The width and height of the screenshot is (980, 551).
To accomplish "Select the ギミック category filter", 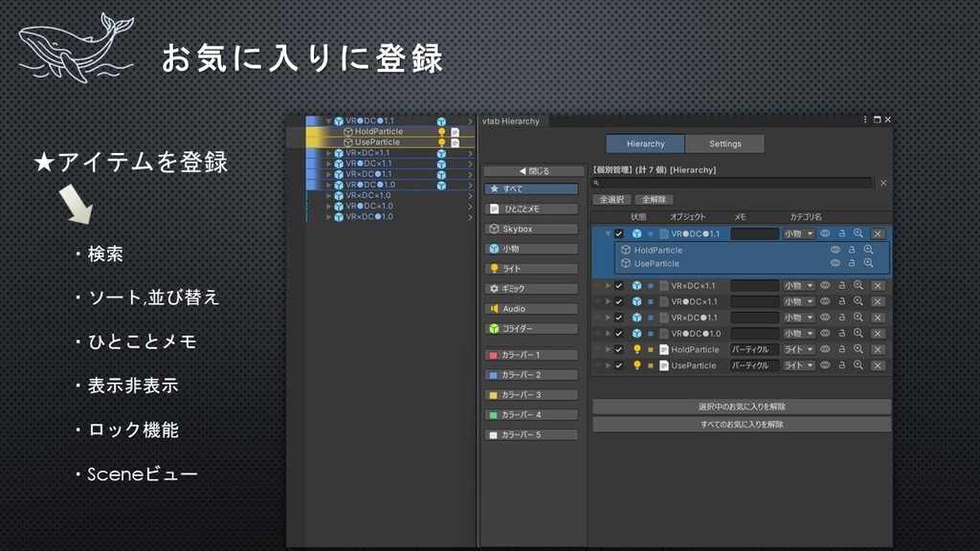I will tap(531, 289).
